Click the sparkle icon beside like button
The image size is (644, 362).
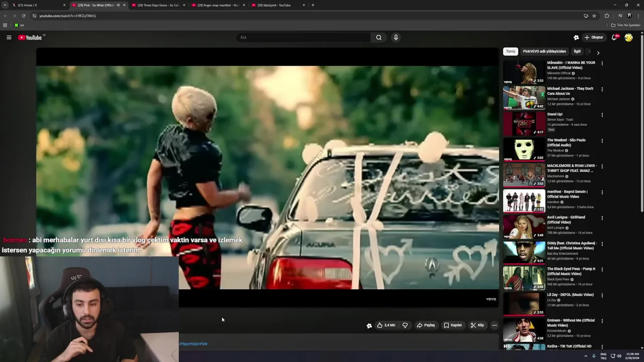pos(369,325)
